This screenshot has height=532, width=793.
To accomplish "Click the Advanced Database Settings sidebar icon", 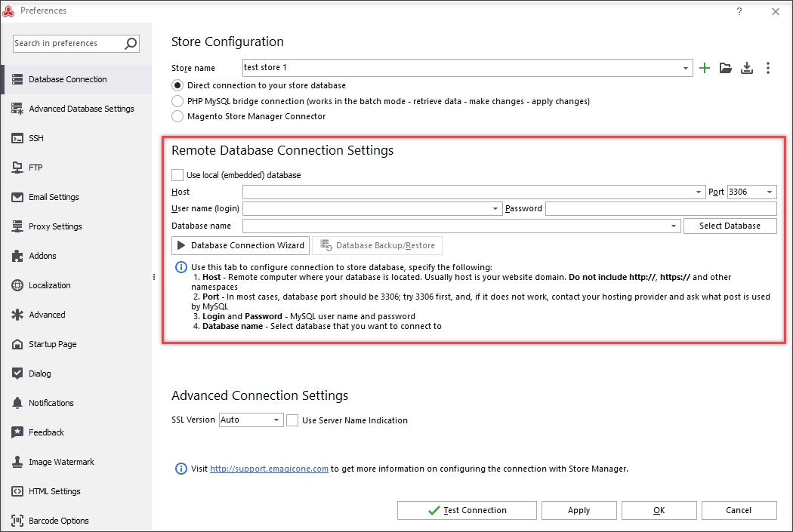I will [x=17, y=109].
